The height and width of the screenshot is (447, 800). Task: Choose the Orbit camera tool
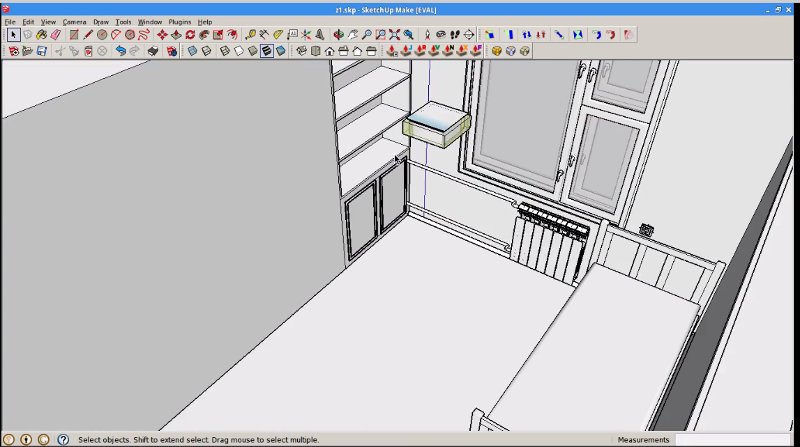(339, 34)
